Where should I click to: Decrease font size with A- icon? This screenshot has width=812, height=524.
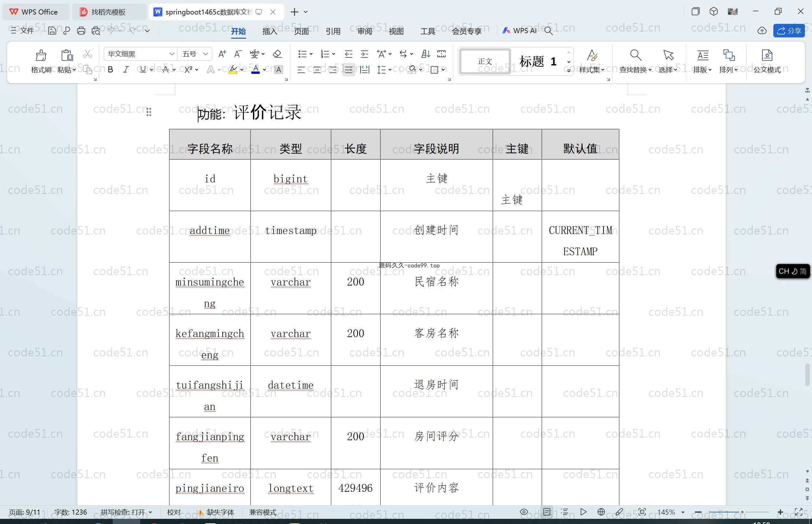[x=238, y=54]
